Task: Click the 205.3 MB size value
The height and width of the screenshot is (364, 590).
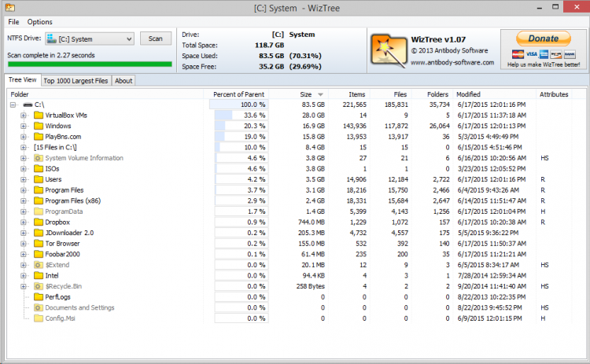Action: [x=312, y=233]
